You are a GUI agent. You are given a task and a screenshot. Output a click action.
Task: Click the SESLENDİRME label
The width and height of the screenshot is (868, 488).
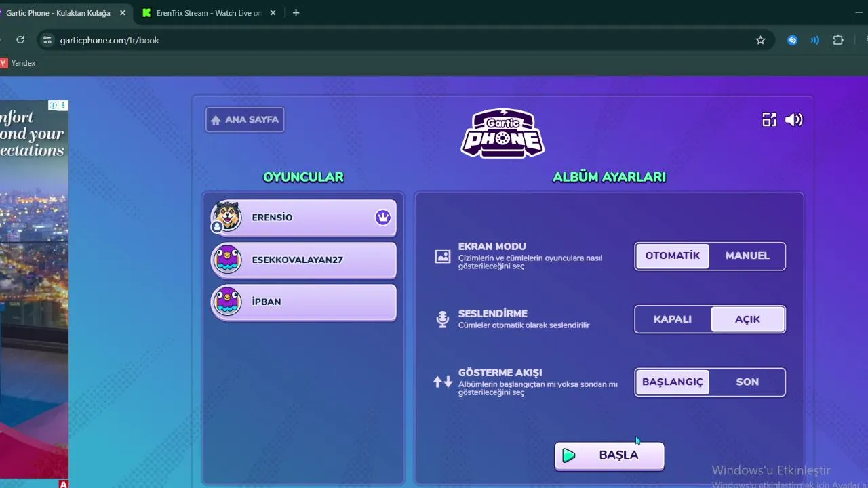pos(493,314)
